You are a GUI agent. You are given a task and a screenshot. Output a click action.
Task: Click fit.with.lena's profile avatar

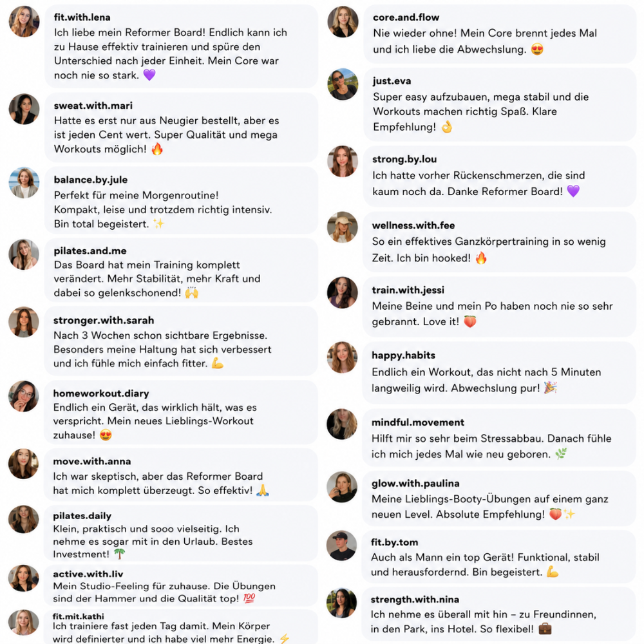[x=24, y=21]
